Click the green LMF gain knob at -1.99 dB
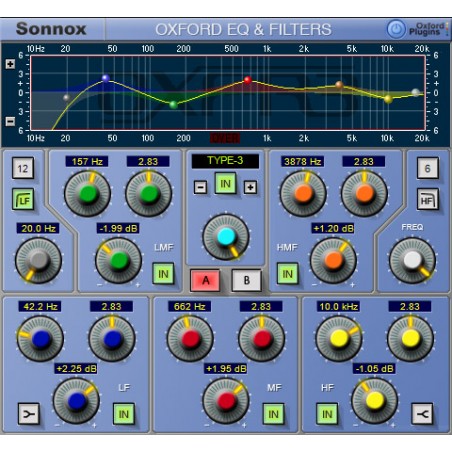 pos(119,260)
